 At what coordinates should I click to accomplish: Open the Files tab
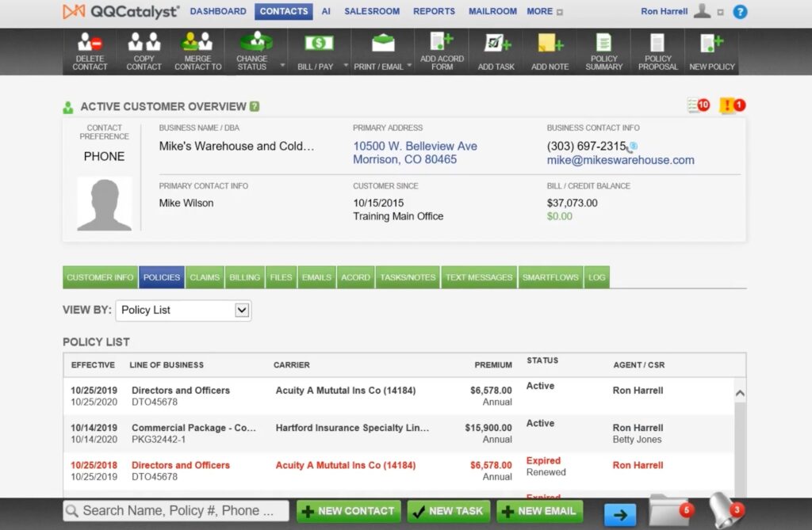(x=281, y=277)
